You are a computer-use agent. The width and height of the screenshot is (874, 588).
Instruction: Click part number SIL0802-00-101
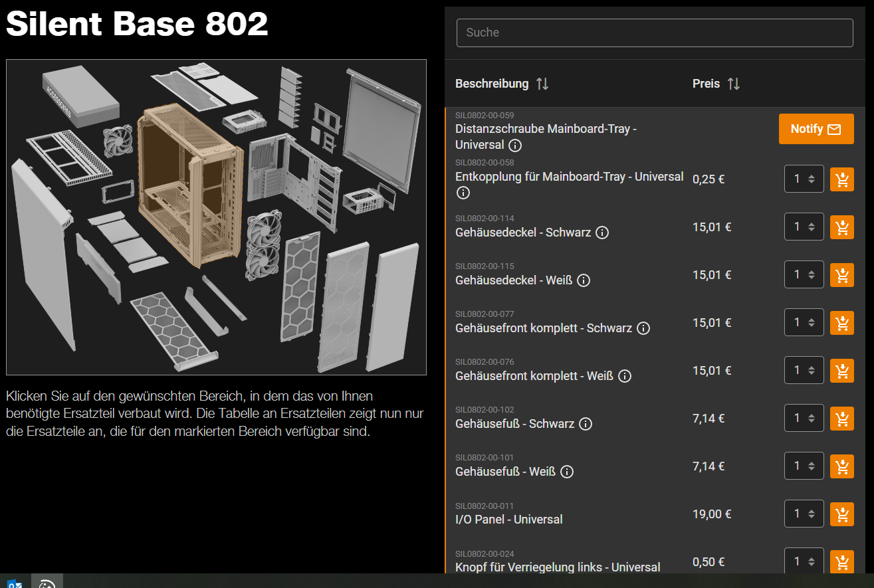tap(485, 458)
